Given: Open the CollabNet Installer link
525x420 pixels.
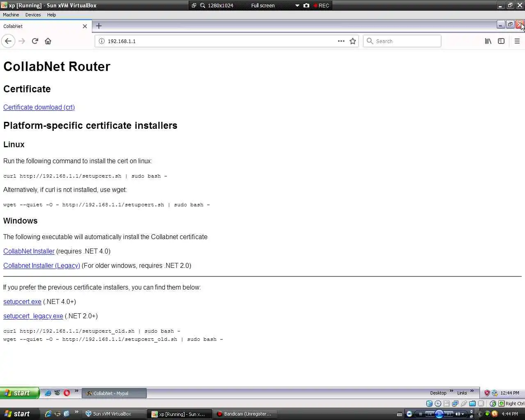Looking at the screenshot, I should coord(29,251).
